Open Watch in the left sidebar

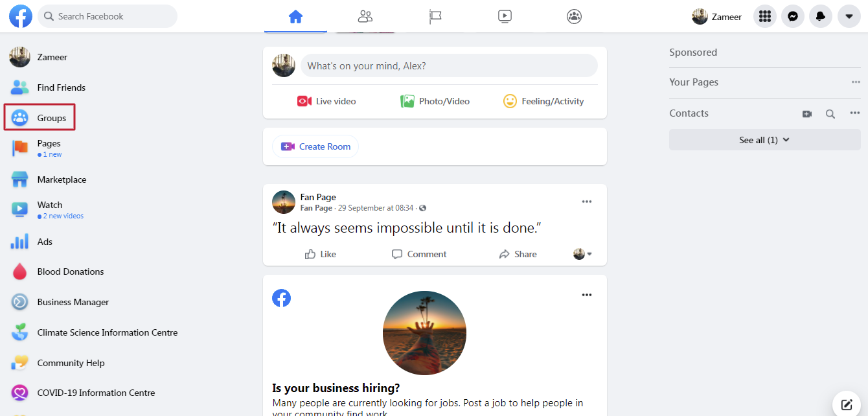coord(47,210)
